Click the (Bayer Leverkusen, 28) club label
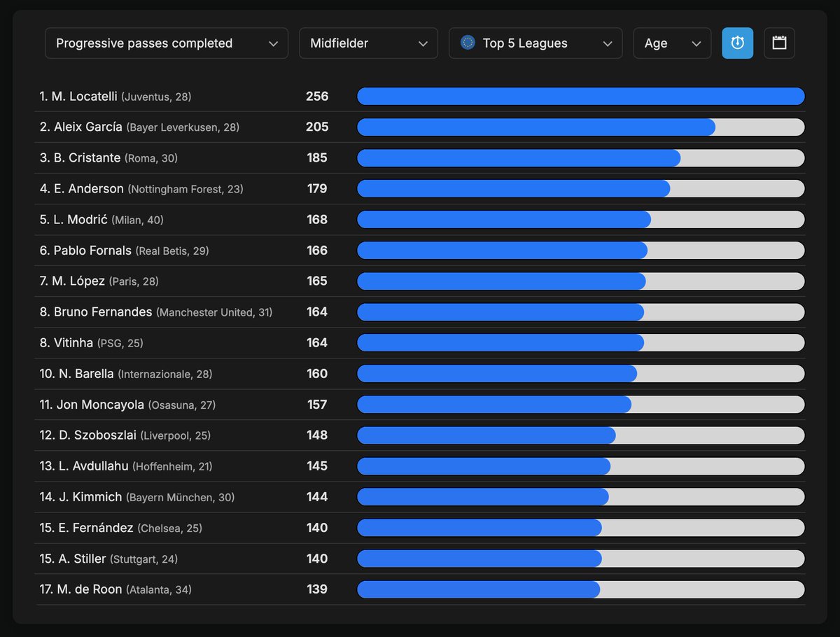The width and height of the screenshot is (840, 637). [183, 128]
